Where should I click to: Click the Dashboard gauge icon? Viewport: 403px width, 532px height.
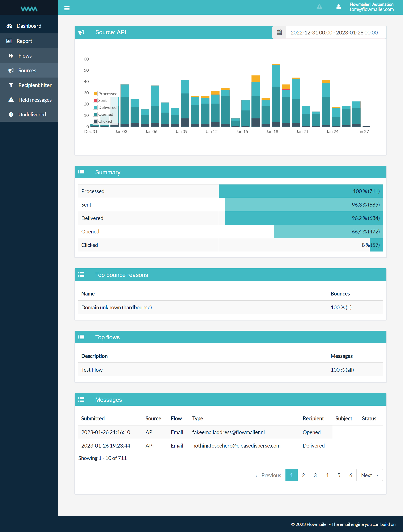point(9,26)
